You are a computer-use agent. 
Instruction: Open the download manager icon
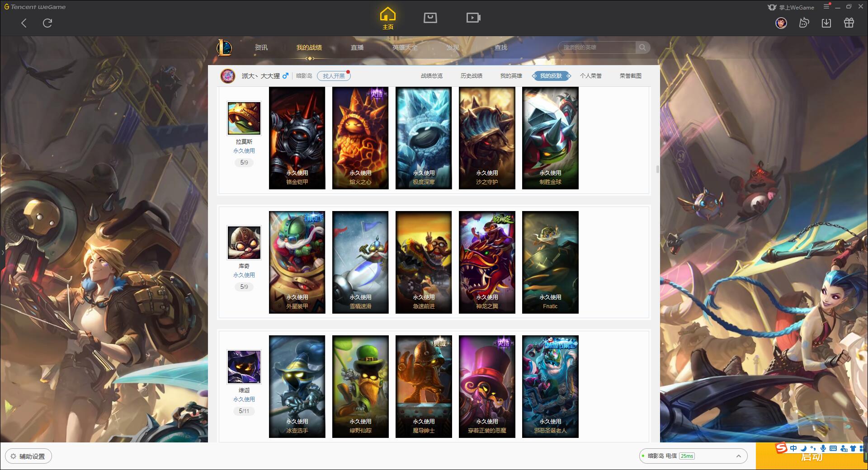(826, 23)
